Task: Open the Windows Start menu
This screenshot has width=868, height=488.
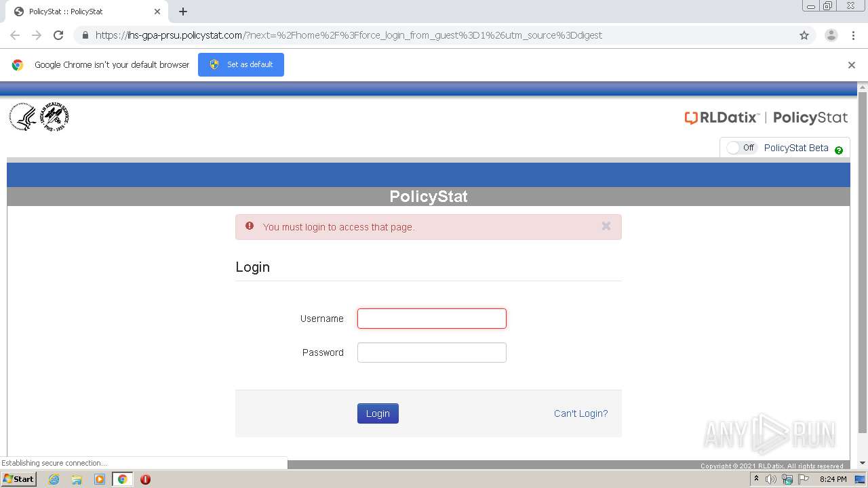Action: coord(19,479)
